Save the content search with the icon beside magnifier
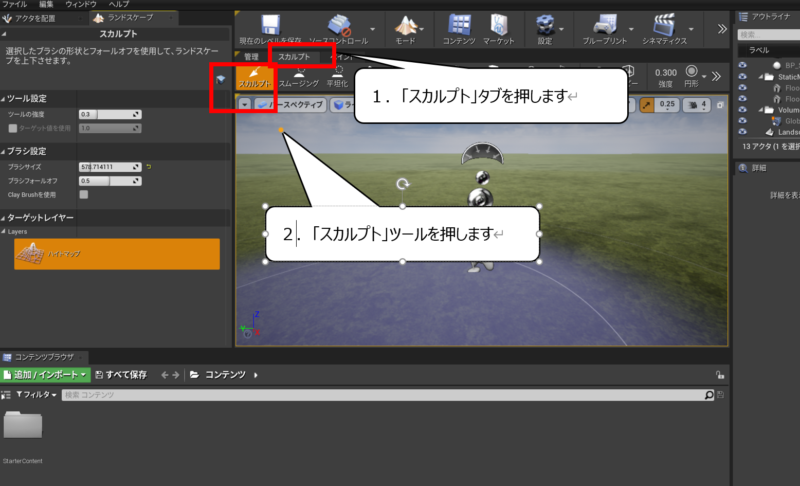This screenshot has height=486, width=800. (720, 395)
